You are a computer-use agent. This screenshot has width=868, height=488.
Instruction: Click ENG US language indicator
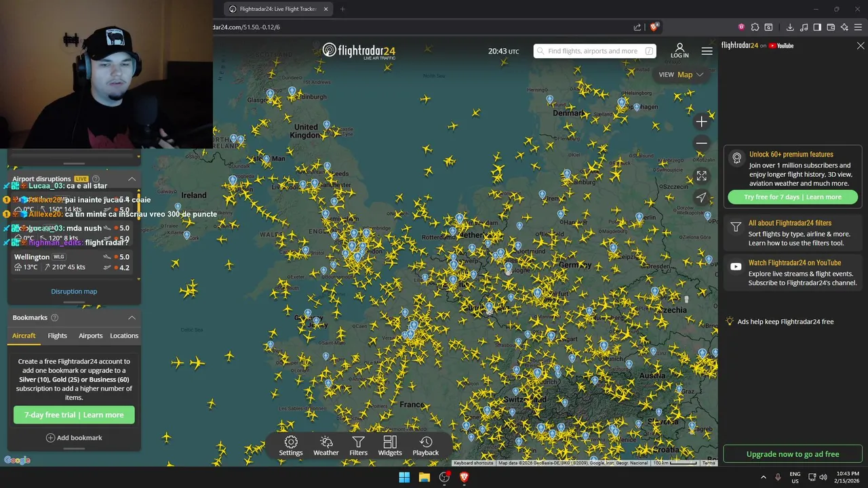[795, 477]
